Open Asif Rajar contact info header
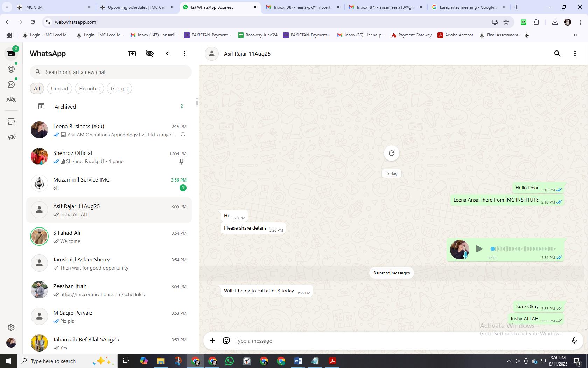The image size is (588, 368). pyautogui.click(x=247, y=54)
